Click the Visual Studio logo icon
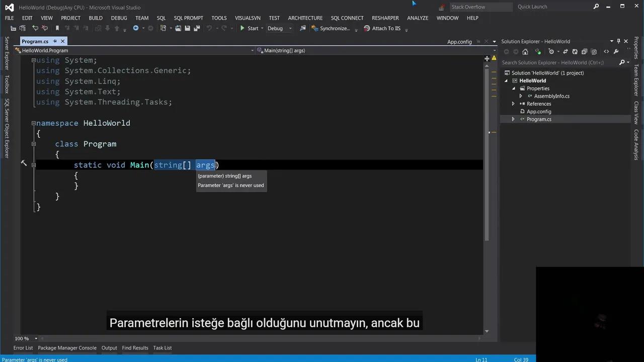This screenshot has height=362, width=644. 9,7
